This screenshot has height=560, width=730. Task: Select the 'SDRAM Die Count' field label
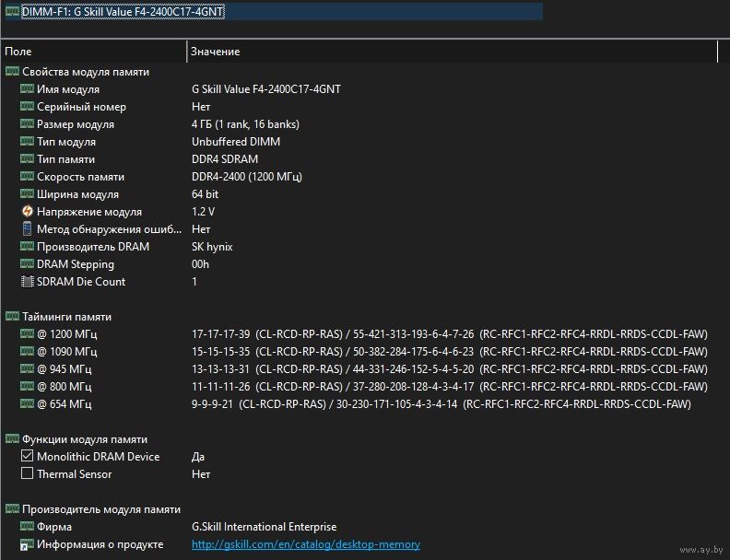[81, 282]
